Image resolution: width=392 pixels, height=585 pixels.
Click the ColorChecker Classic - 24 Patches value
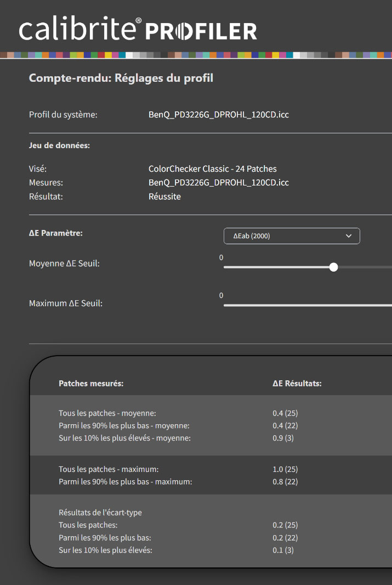pyautogui.click(x=212, y=168)
